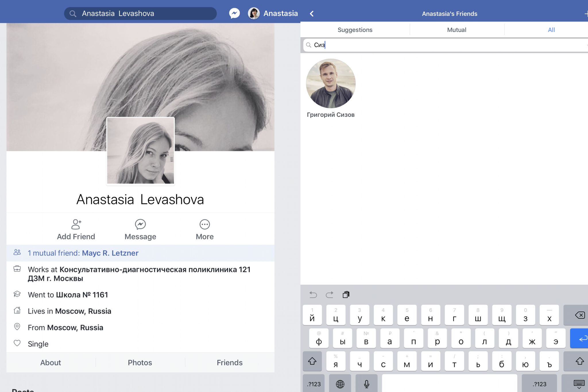Viewport: 588px width, 392px height.
Task: Switch to the Mutual friends tab
Action: click(x=457, y=30)
